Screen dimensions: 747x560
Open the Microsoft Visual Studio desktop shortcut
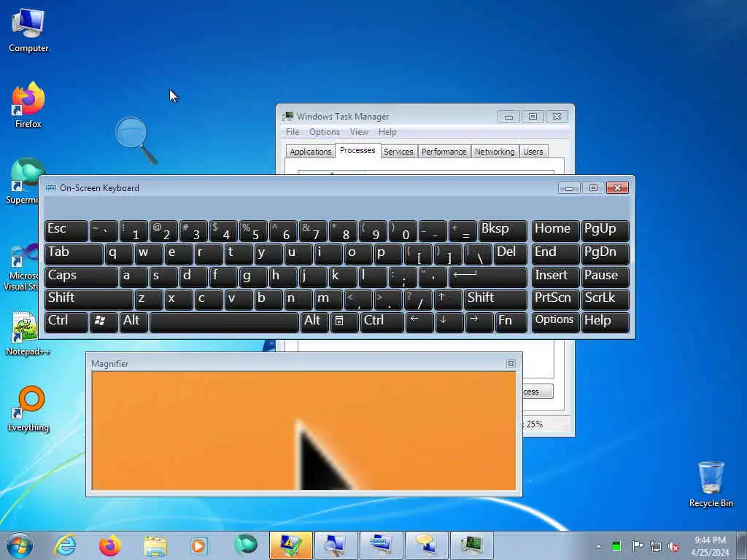tap(23, 267)
